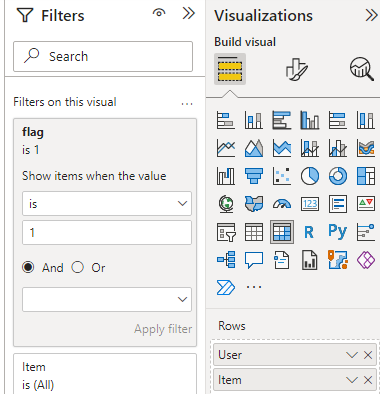Click the filter value field containing 1
Screen dimensions: 380x394
click(107, 232)
